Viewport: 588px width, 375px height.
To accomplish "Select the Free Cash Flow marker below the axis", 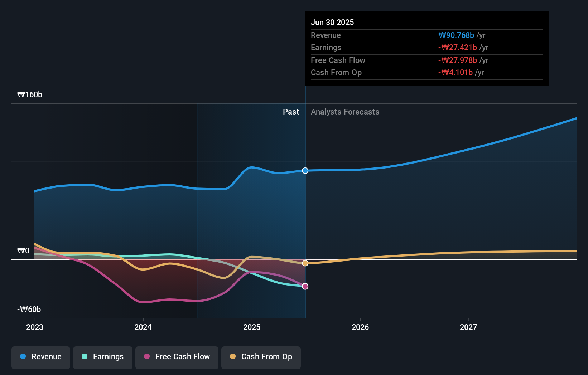I will (305, 286).
